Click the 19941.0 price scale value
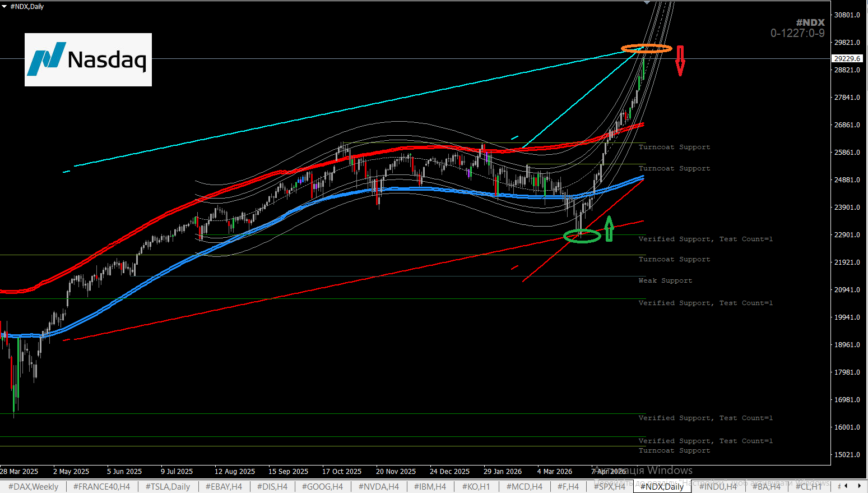 coord(847,317)
